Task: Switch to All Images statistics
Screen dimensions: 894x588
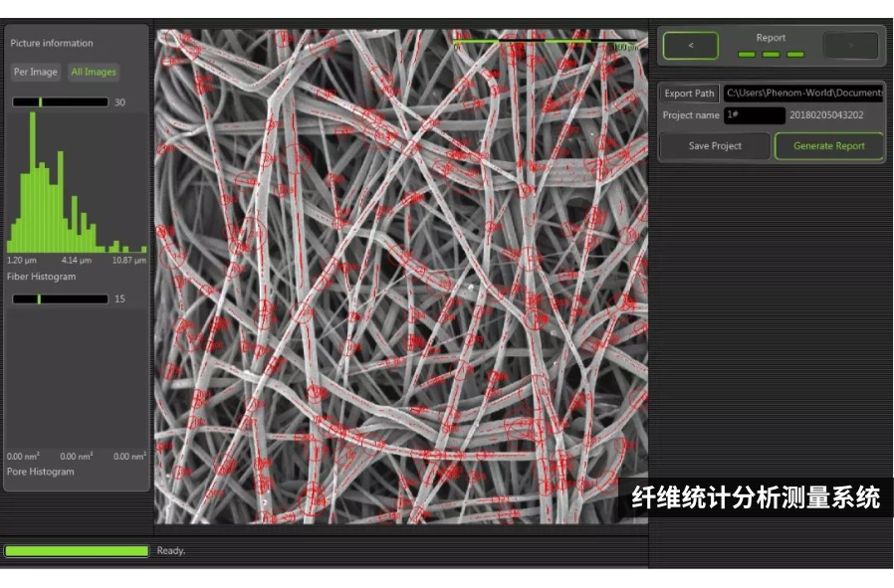Action: [x=94, y=72]
